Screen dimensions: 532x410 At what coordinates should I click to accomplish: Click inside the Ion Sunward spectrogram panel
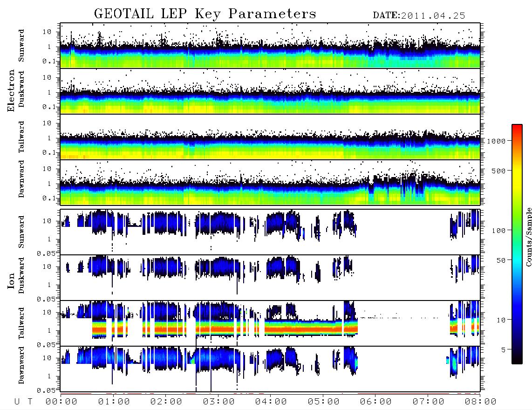tap(270, 232)
